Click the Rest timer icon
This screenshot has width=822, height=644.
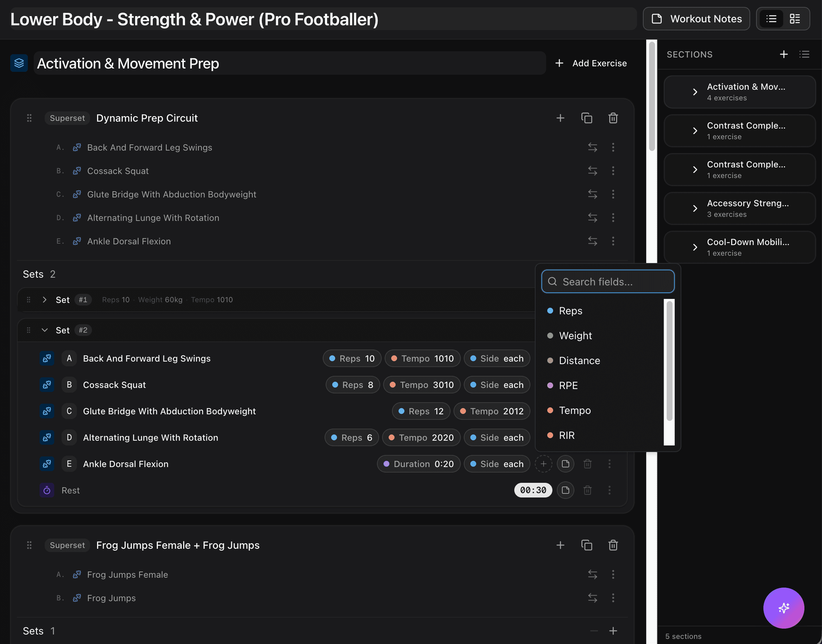(x=47, y=490)
